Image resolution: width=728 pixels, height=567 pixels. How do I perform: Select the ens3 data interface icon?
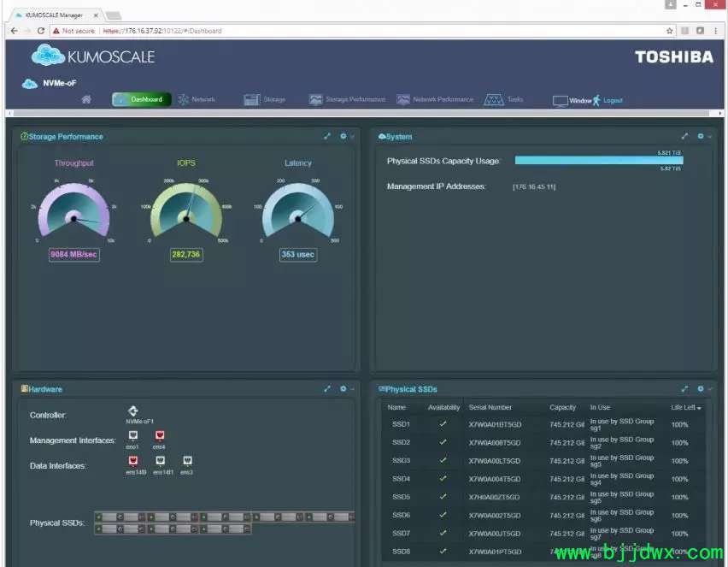[x=187, y=461]
